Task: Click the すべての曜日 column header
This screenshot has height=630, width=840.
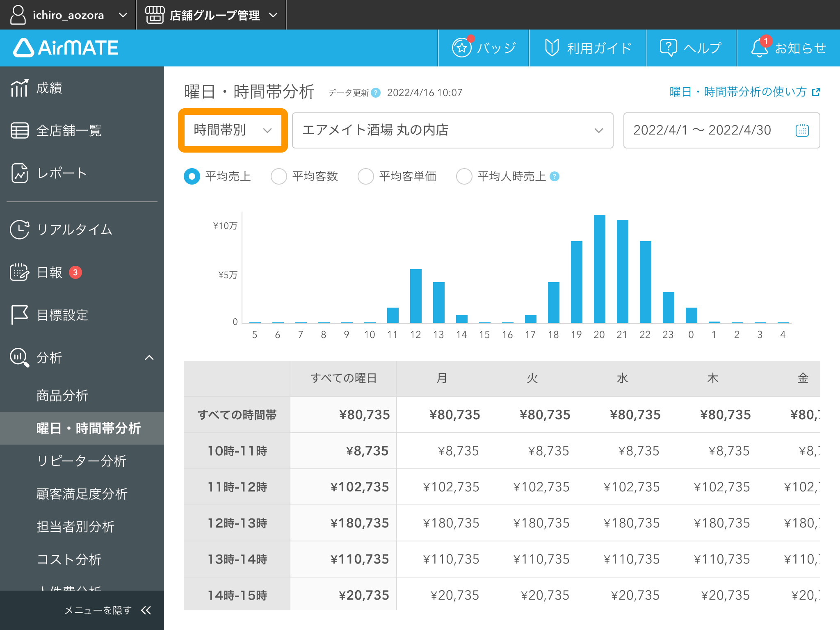Action: pos(344,378)
